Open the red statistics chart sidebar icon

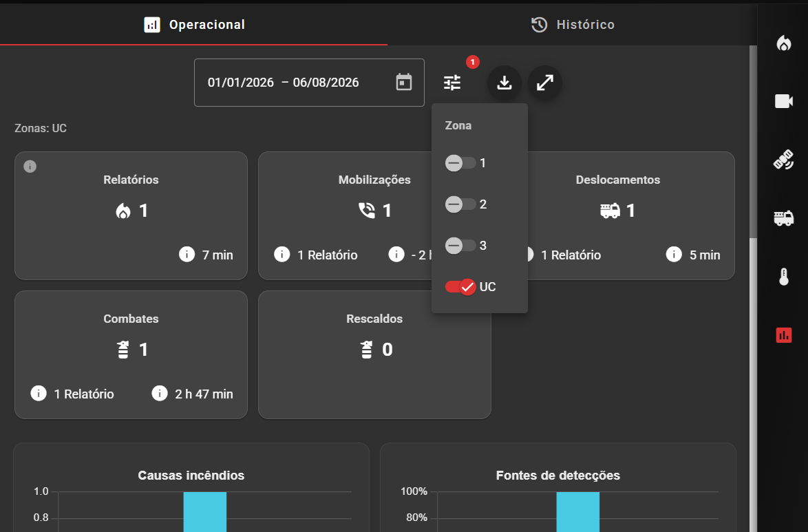tap(784, 335)
